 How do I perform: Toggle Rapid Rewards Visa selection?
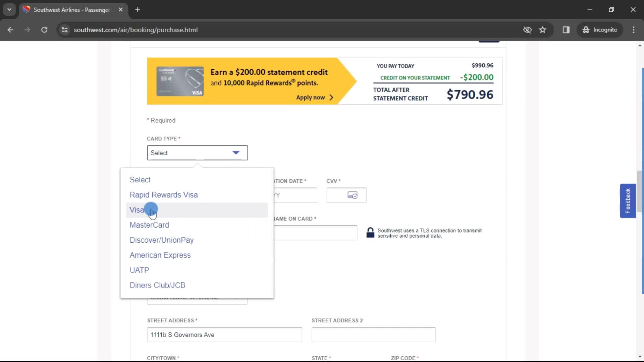click(x=164, y=194)
